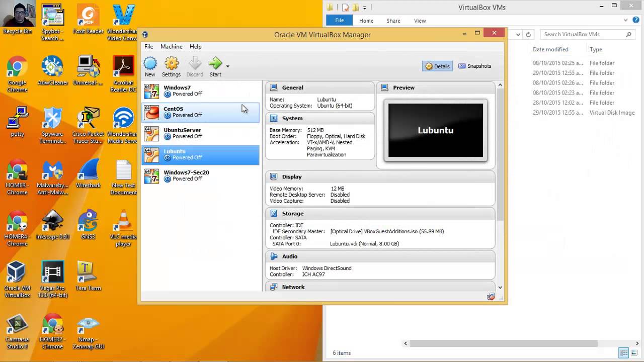Open the Google Chrome desktop icon
The height and width of the screenshot is (362, 644).
click(x=17, y=74)
